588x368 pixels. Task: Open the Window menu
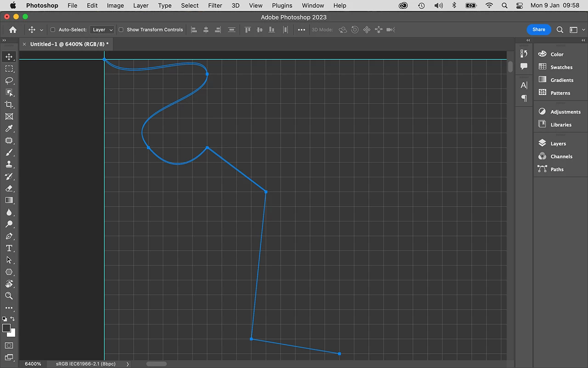313,6
